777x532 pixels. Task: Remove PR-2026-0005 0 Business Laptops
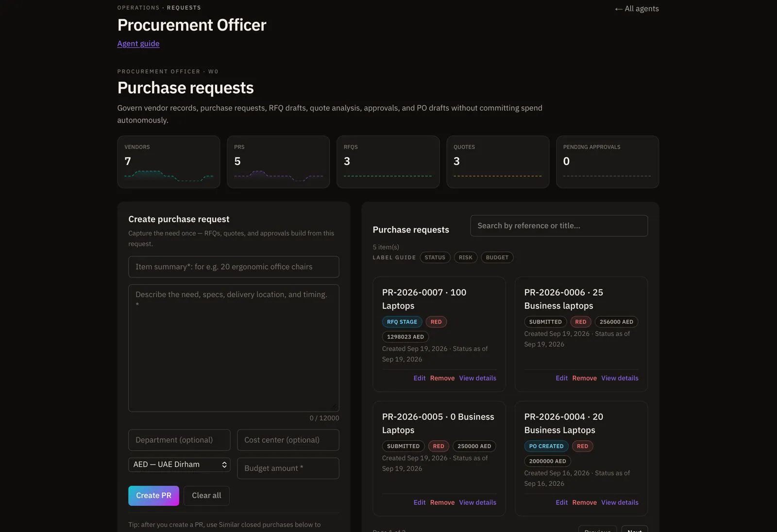(442, 502)
